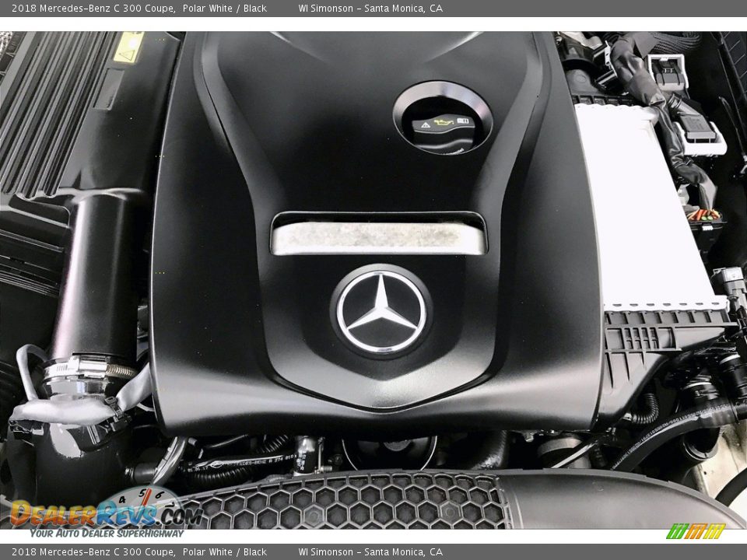Click the top caption "2018 Mercedes-Benz C 300 Coupe"

pos(93,8)
